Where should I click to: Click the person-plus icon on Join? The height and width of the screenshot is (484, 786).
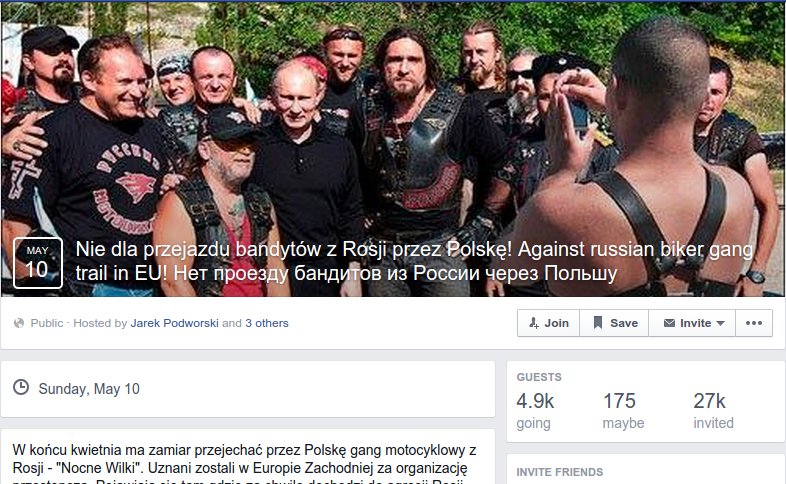(534, 323)
